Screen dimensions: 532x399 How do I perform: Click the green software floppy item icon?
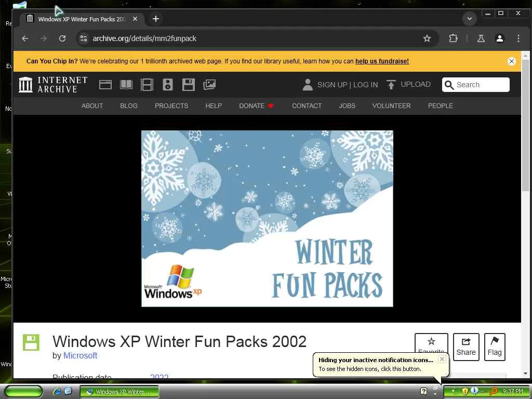pos(31,342)
